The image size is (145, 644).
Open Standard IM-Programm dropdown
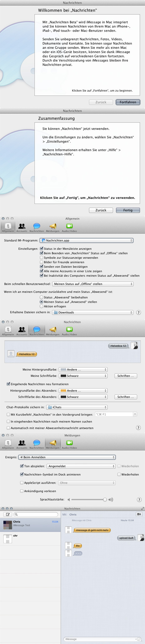point(87,240)
